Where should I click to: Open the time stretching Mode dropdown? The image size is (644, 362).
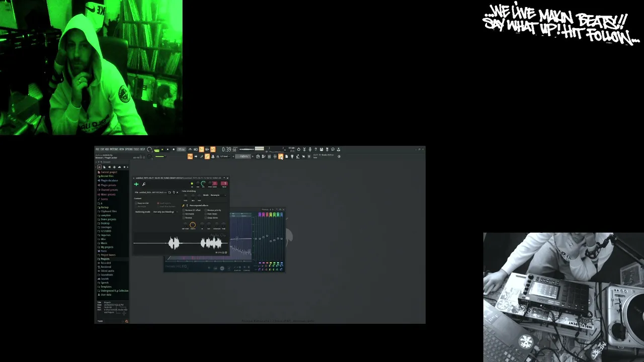pyautogui.click(x=218, y=195)
